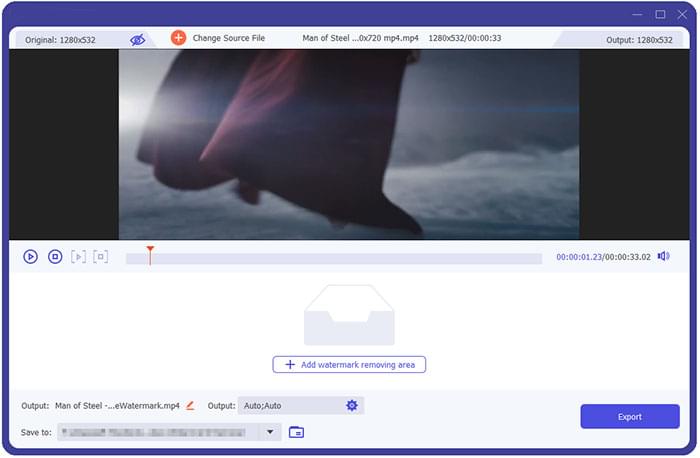Click the orange plus Change Source icon
The width and height of the screenshot is (700, 458).
[179, 38]
